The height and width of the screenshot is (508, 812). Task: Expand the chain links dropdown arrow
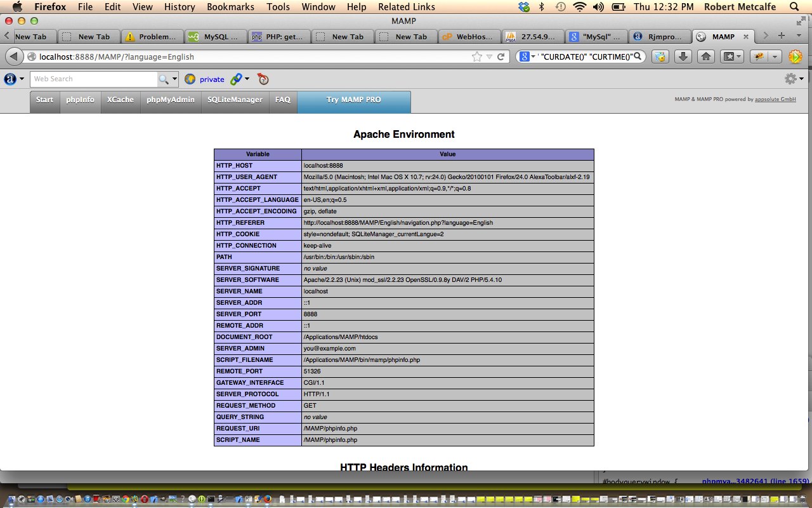click(247, 79)
